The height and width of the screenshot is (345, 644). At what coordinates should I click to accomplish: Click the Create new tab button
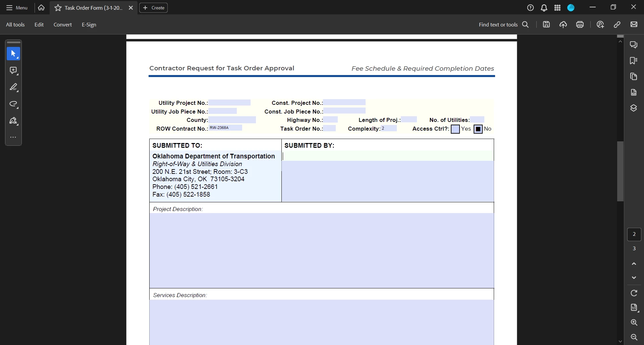tap(154, 8)
